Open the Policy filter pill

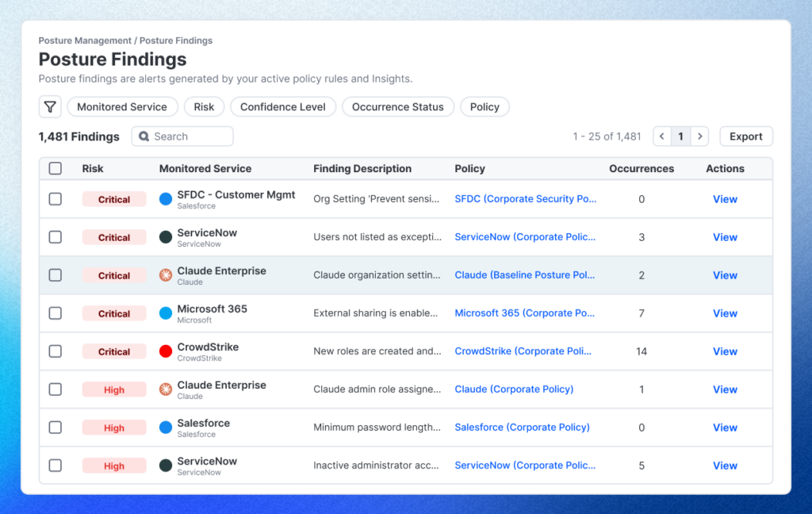[x=485, y=107]
